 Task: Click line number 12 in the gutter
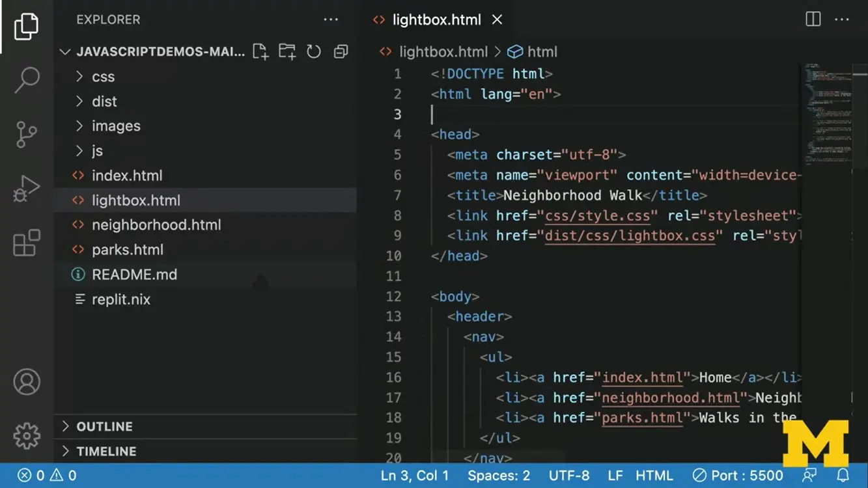394,297
